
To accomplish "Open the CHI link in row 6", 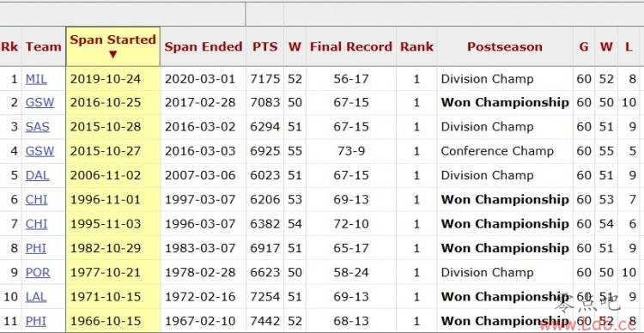I will 37,200.
